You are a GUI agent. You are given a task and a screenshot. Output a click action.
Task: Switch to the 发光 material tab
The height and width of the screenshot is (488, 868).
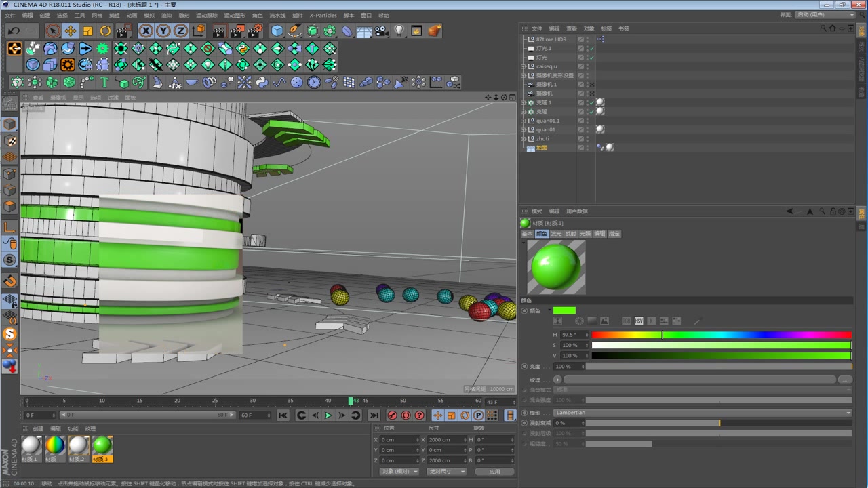click(x=556, y=234)
